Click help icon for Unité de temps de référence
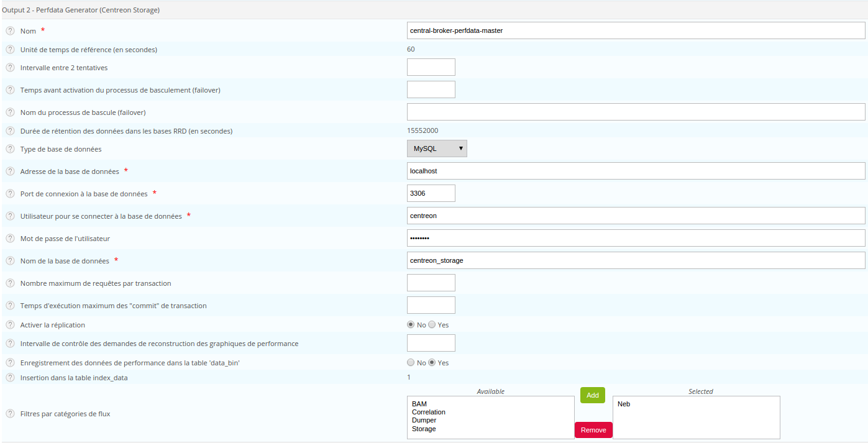868x443 pixels. point(10,50)
